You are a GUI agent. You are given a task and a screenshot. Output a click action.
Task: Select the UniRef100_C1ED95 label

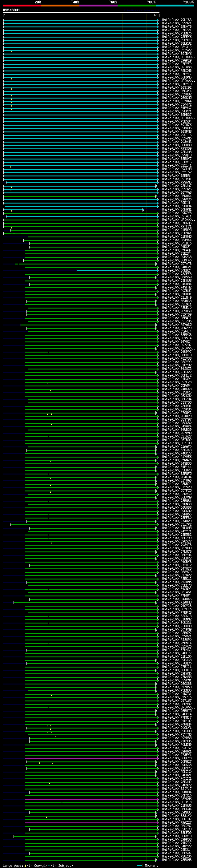click(177, 230)
